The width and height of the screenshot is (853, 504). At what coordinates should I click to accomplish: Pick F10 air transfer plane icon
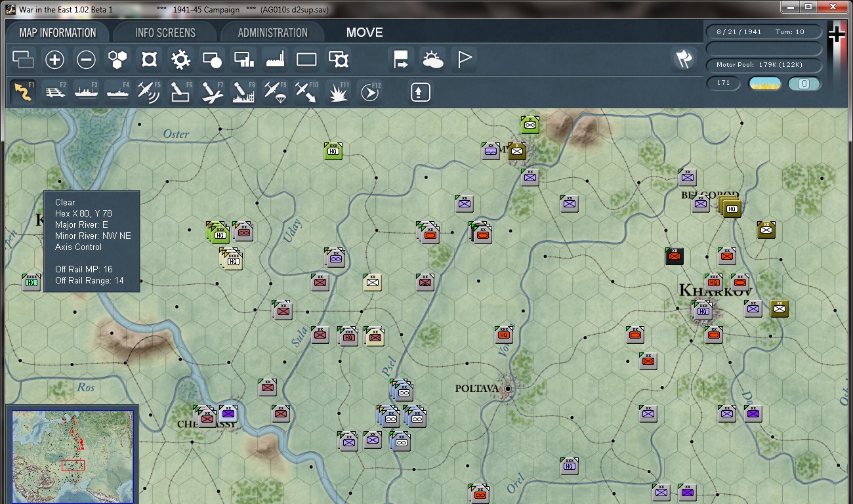[307, 92]
